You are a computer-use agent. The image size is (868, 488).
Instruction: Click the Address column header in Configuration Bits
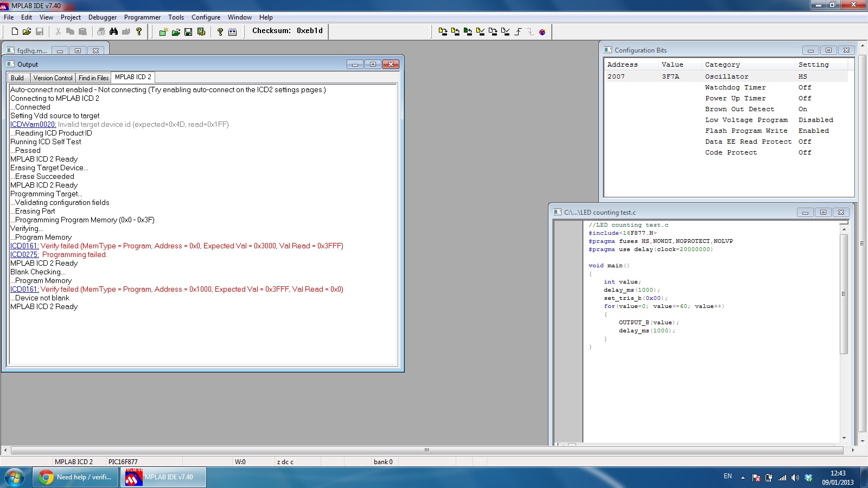[631, 65]
